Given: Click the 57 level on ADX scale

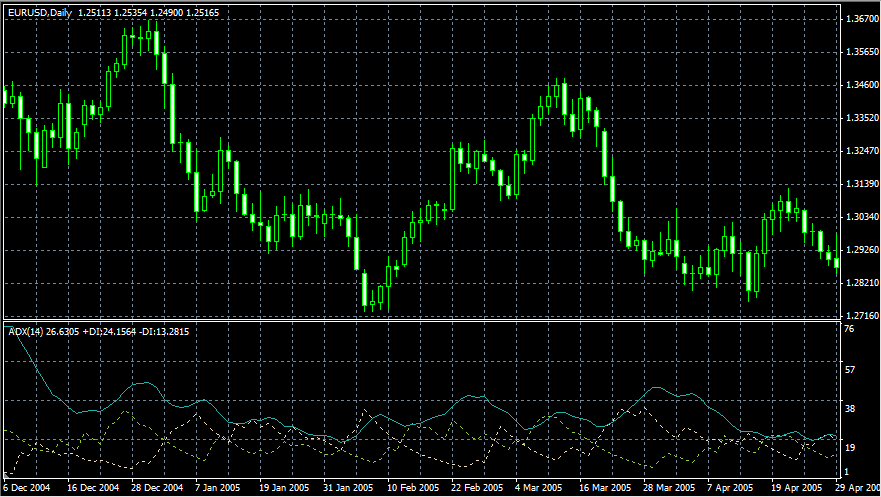Looking at the screenshot, I should coord(850,370).
